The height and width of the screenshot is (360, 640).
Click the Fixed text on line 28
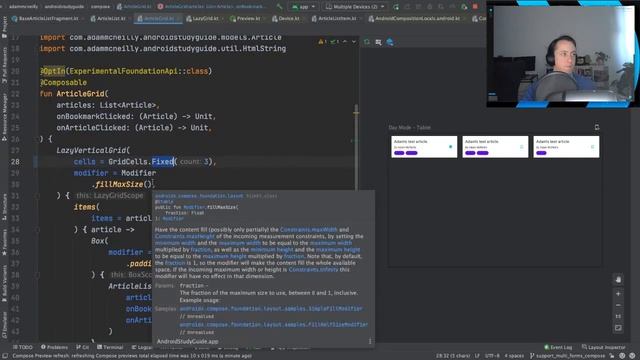pos(162,162)
